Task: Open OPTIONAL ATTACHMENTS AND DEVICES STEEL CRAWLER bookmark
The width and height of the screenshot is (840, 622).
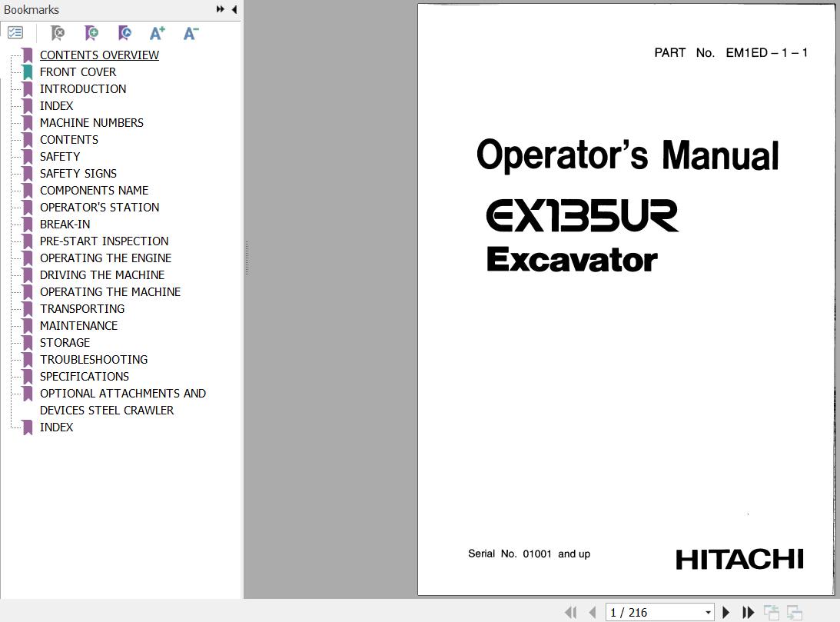Action: (x=123, y=402)
